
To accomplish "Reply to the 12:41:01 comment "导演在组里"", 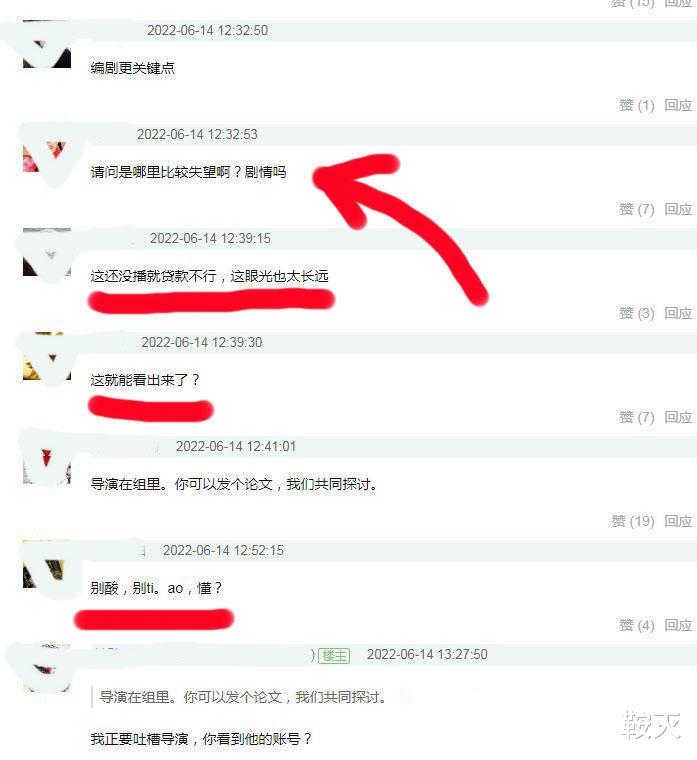I will pos(678,522).
